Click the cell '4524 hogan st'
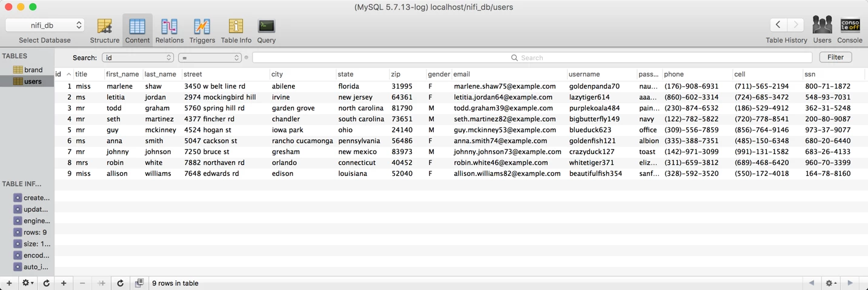 click(208, 130)
